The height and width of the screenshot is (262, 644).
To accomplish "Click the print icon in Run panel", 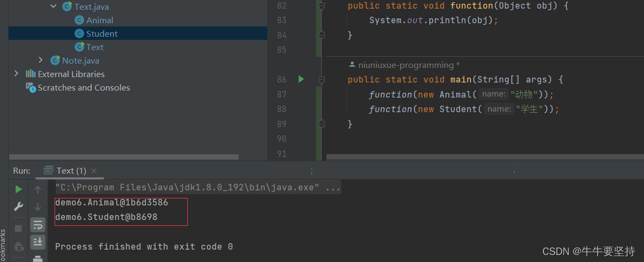I will 38,259.
